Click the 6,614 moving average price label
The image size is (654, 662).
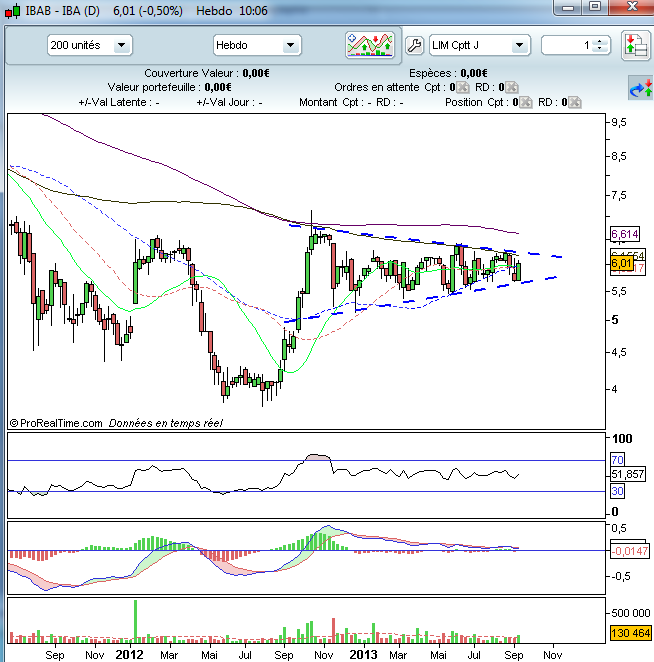(x=625, y=234)
